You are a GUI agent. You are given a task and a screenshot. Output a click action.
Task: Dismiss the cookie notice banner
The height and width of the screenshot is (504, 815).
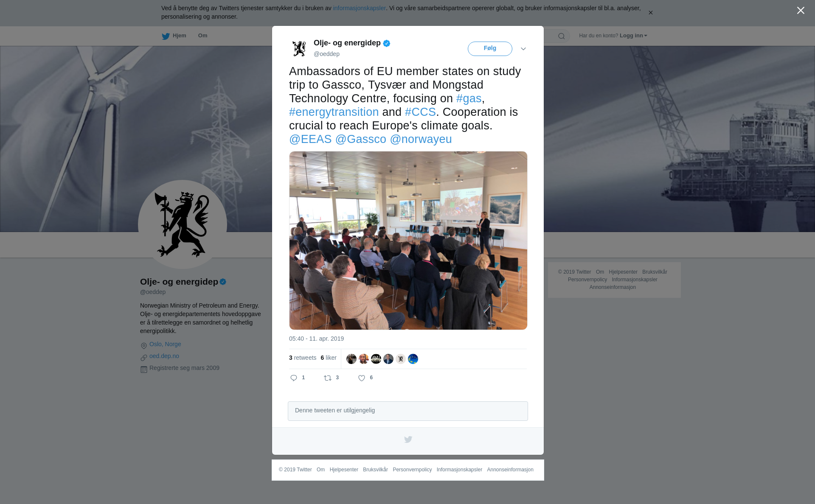point(650,13)
